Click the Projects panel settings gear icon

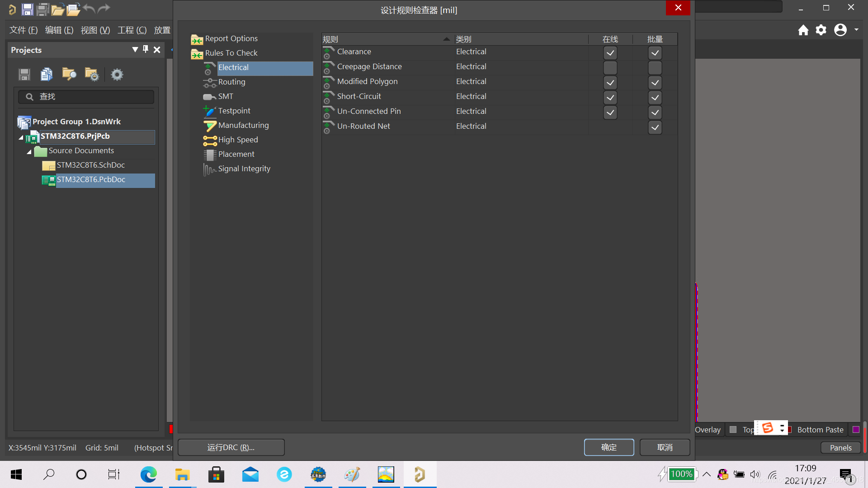point(117,75)
